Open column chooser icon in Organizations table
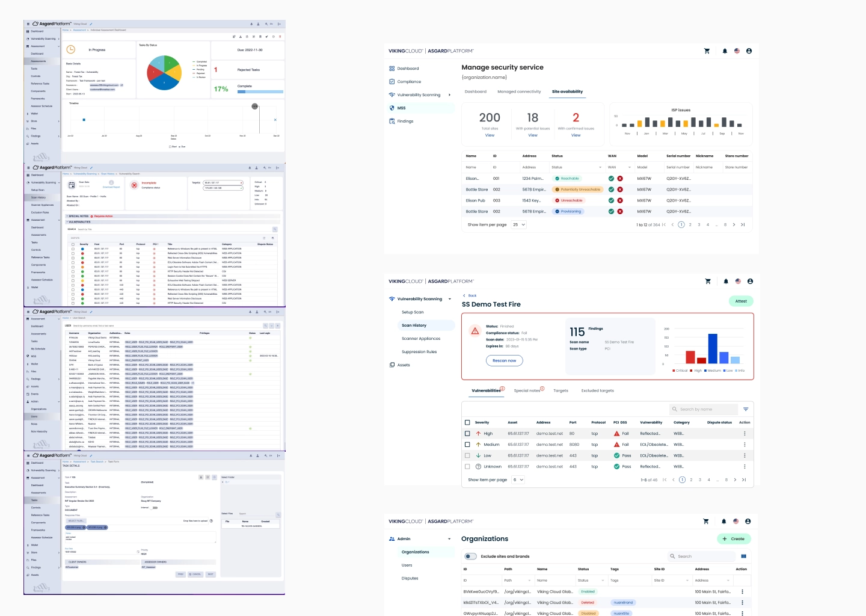The width and height of the screenshot is (866, 616). click(x=744, y=556)
